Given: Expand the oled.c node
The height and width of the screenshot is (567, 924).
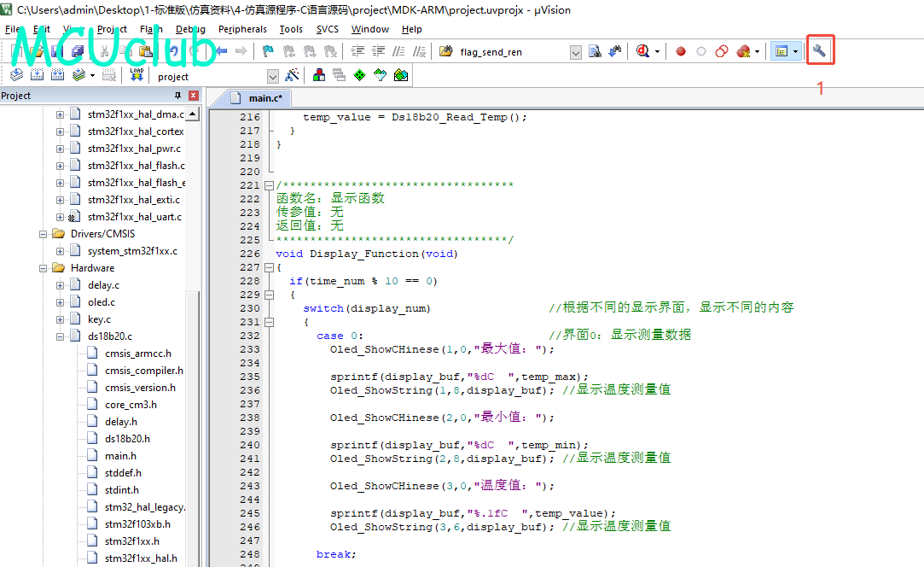Looking at the screenshot, I should (x=60, y=302).
